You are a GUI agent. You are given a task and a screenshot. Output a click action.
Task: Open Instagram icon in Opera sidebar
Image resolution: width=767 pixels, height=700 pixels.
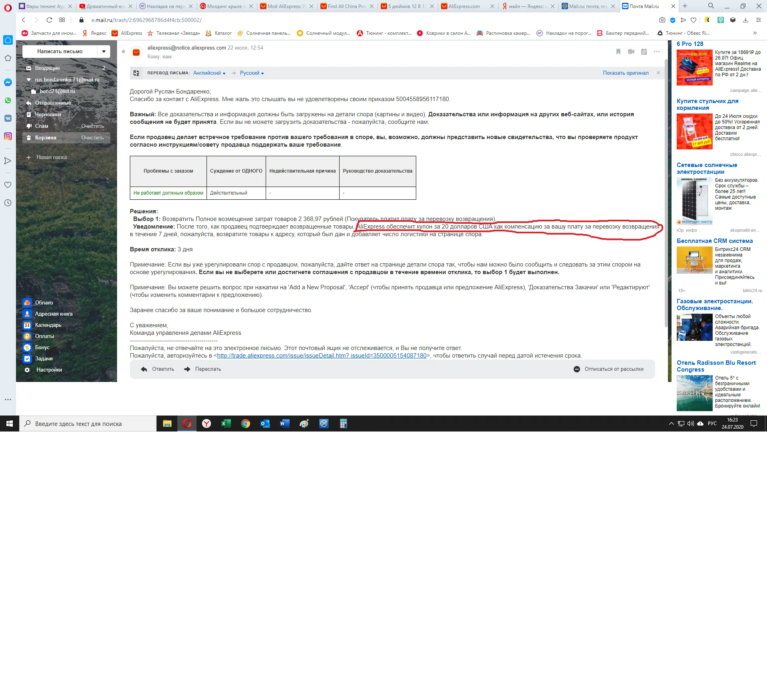8,136
